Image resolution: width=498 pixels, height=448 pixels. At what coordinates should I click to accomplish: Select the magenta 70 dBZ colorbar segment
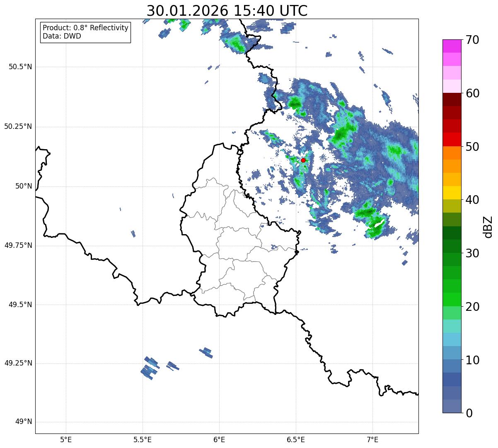pyautogui.click(x=452, y=46)
